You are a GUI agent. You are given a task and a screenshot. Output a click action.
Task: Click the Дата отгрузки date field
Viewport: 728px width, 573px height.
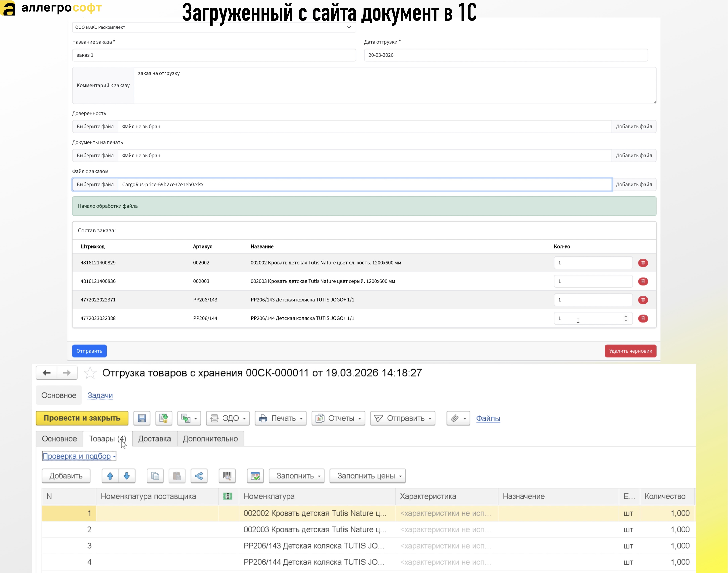click(506, 55)
